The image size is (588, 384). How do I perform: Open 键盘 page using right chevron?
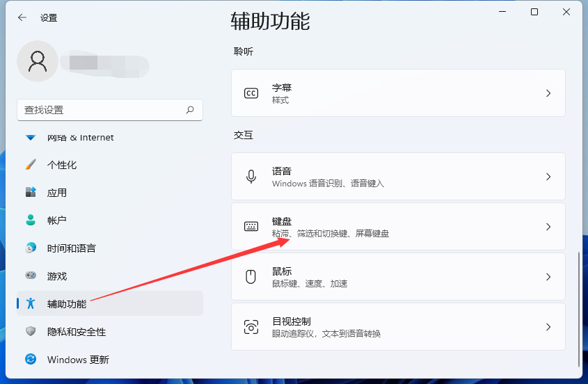click(x=548, y=227)
